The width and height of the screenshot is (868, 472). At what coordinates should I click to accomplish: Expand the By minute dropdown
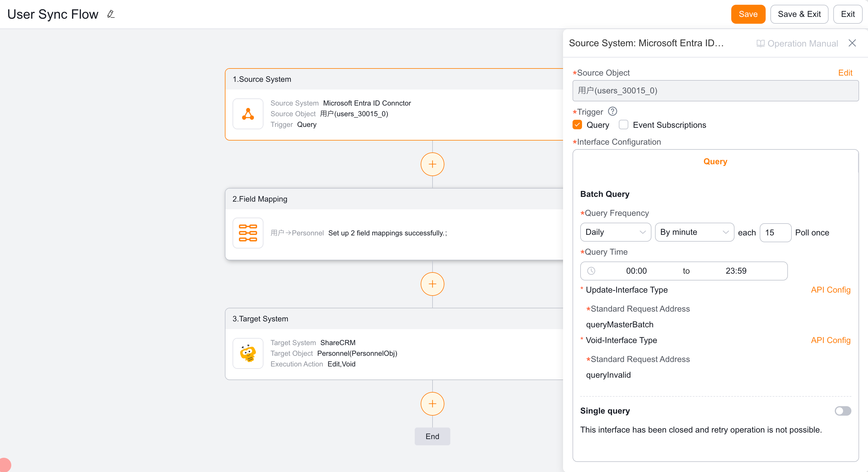[694, 232]
